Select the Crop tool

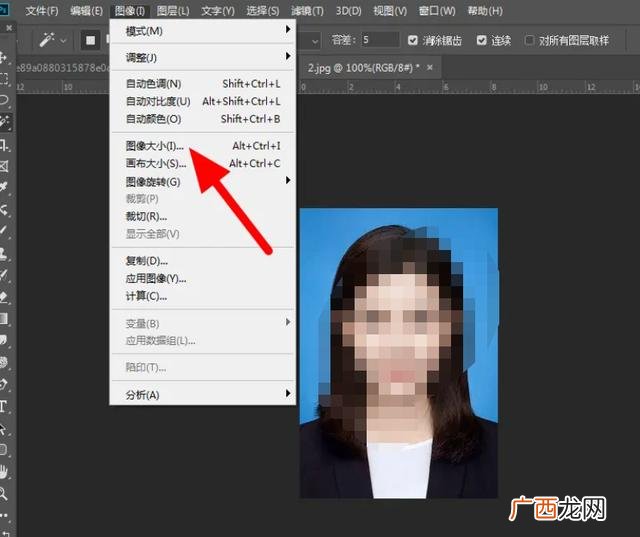click(4, 144)
